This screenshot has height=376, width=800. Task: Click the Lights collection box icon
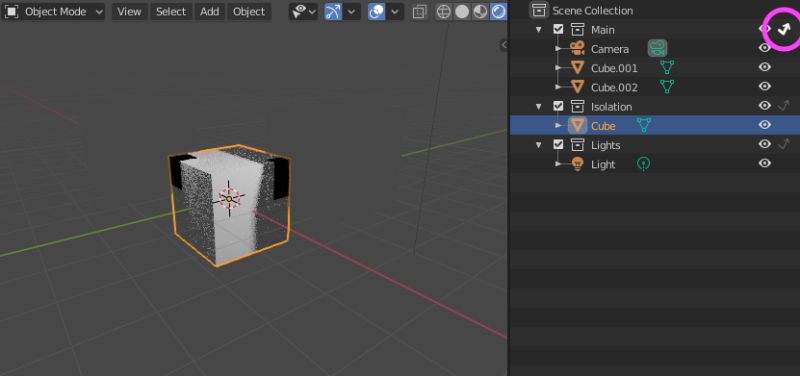pos(577,144)
